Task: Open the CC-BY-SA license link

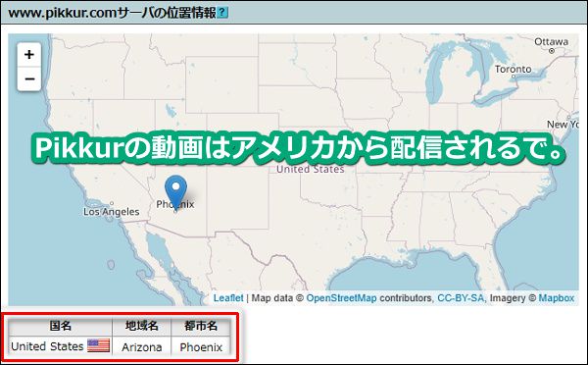Action: [x=461, y=298]
